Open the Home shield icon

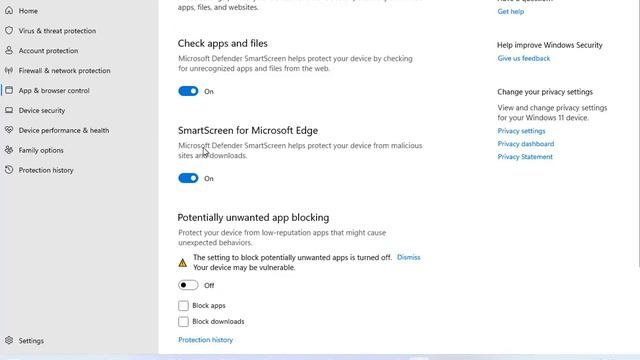[x=9, y=10]
